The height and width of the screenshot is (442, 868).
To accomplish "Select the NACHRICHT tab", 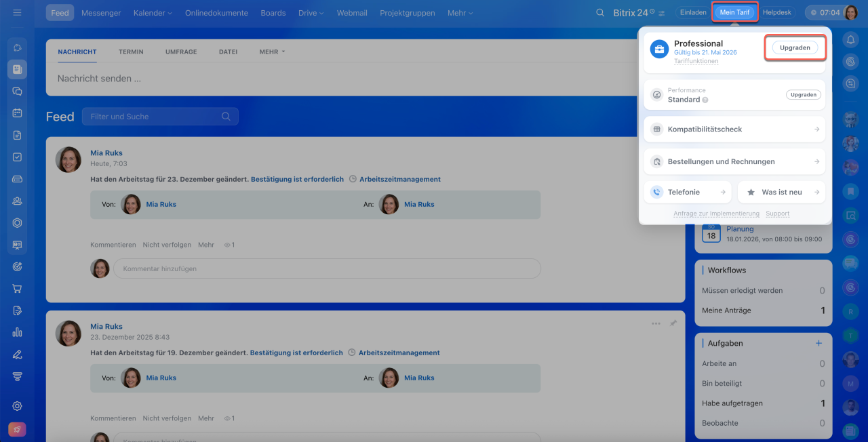I will pyautogui.click(x=77, y=52).
